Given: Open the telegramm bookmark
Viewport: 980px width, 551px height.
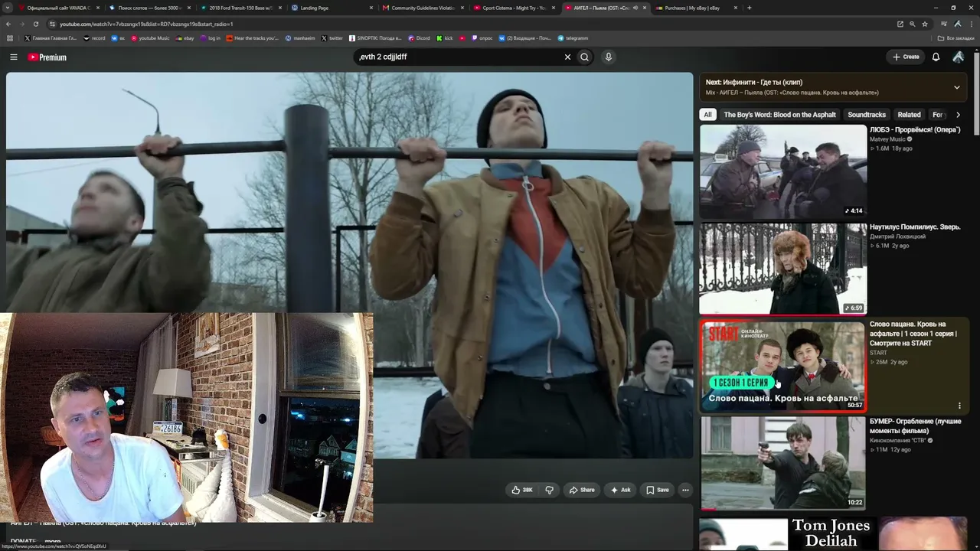Looking at the screenshot, I should [x=573, y=37].
